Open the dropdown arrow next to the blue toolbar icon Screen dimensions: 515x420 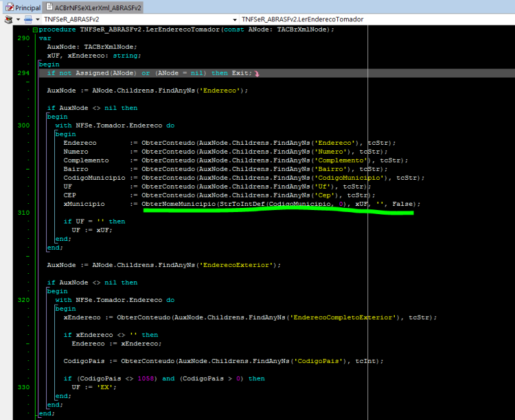(x=38, y=20)
